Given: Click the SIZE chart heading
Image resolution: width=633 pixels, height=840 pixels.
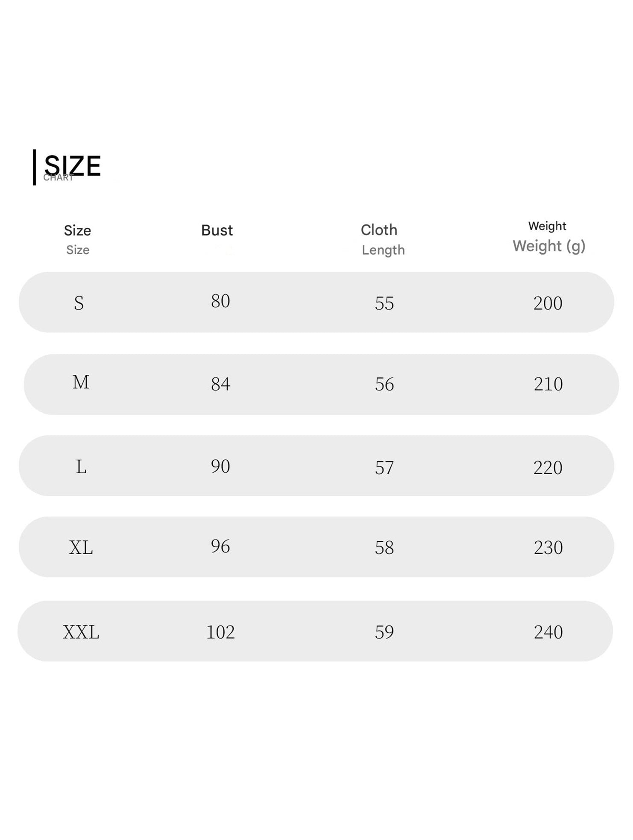Looking at the screenshot, I should 72,166.
